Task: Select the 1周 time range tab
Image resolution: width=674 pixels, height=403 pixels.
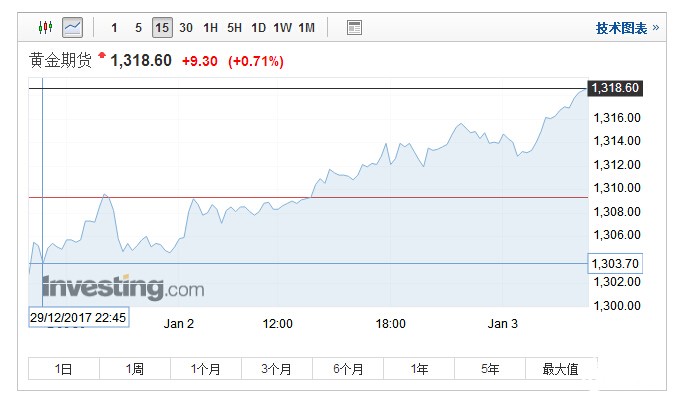Action: tap(135, 369)
